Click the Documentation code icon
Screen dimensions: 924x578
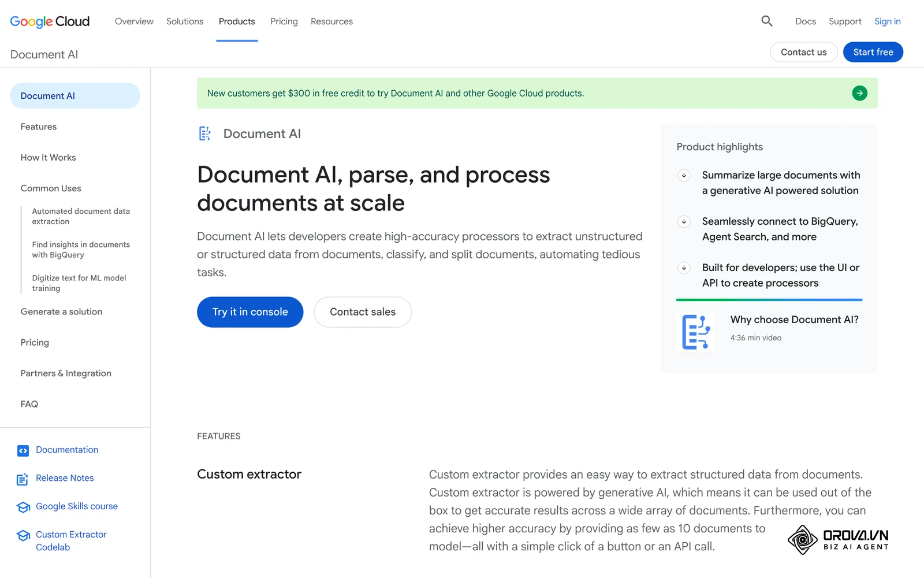23,450
